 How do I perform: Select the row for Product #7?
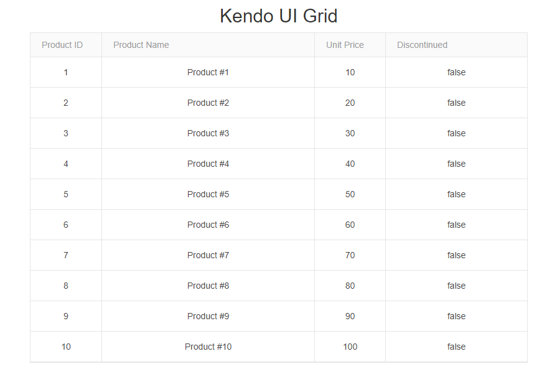coord(208,255)
